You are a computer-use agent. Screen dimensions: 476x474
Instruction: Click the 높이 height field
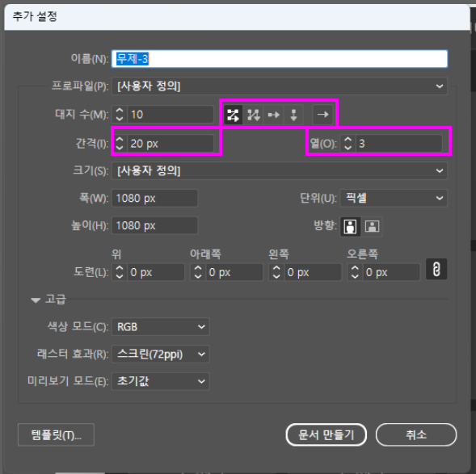tap(155, 225)
